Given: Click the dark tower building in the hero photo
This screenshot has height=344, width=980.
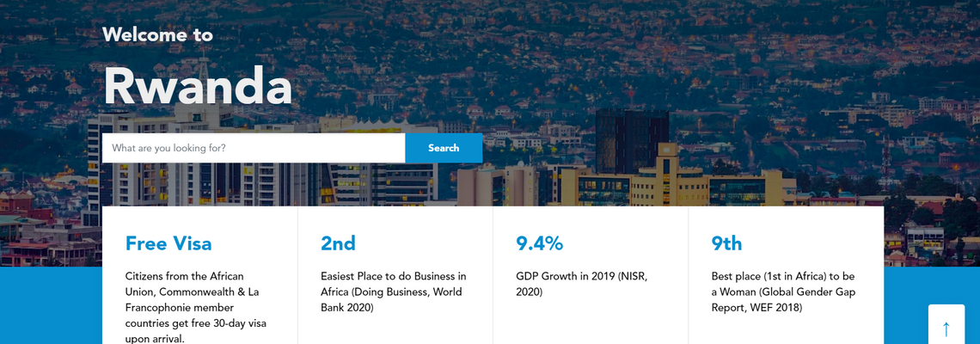Looking at the screenshot, I should pos(632,138).
